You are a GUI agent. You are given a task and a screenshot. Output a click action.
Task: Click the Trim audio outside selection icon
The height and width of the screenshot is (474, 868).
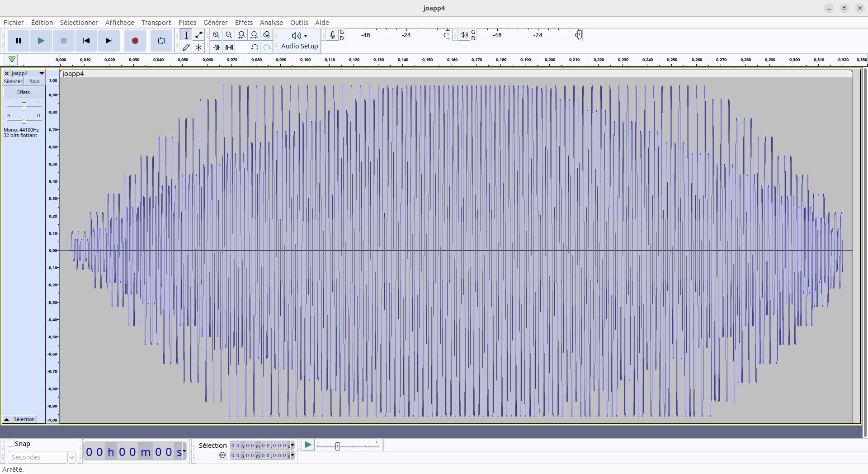[216, 47]
